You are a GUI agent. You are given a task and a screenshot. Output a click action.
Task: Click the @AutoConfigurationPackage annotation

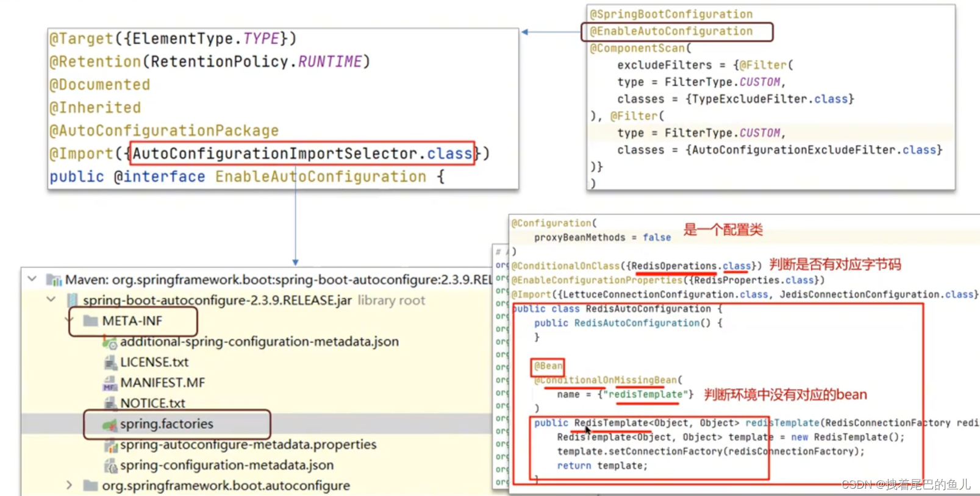164,130
